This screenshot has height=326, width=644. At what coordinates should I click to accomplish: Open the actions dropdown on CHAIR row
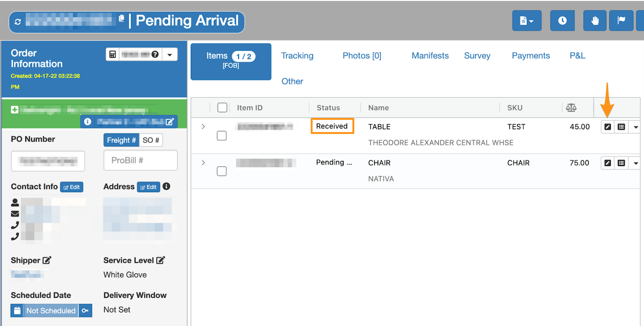635,164
